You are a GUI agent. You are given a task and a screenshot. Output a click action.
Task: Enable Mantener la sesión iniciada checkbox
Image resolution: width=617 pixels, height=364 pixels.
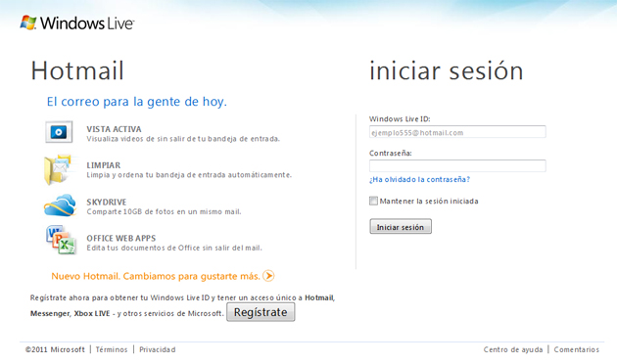point(373,201)
